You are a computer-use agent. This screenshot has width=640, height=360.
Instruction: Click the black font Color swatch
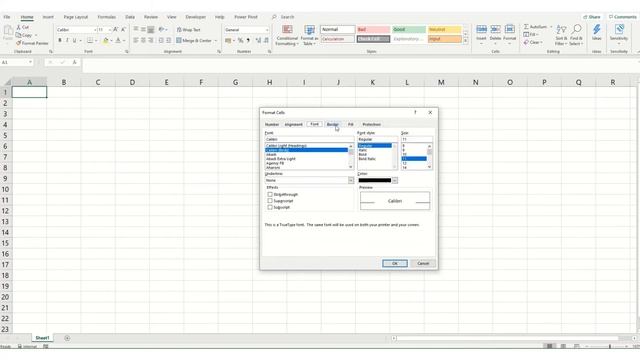point(375,180)
